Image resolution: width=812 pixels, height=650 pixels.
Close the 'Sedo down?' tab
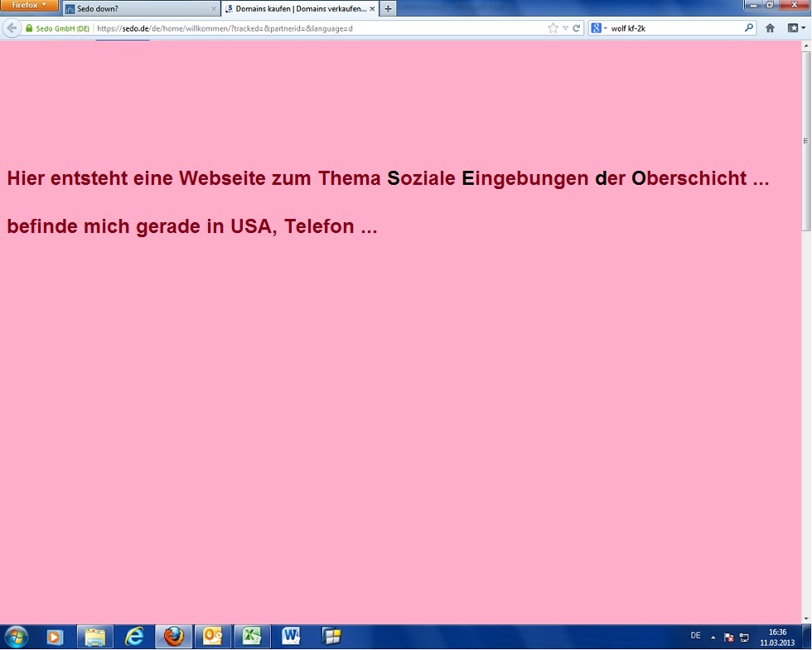coord(214,9)
